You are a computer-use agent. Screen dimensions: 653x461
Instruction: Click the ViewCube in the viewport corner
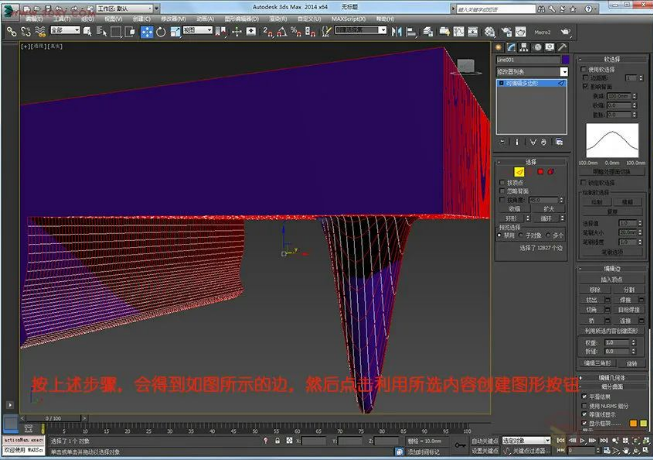tap(467, 68)
